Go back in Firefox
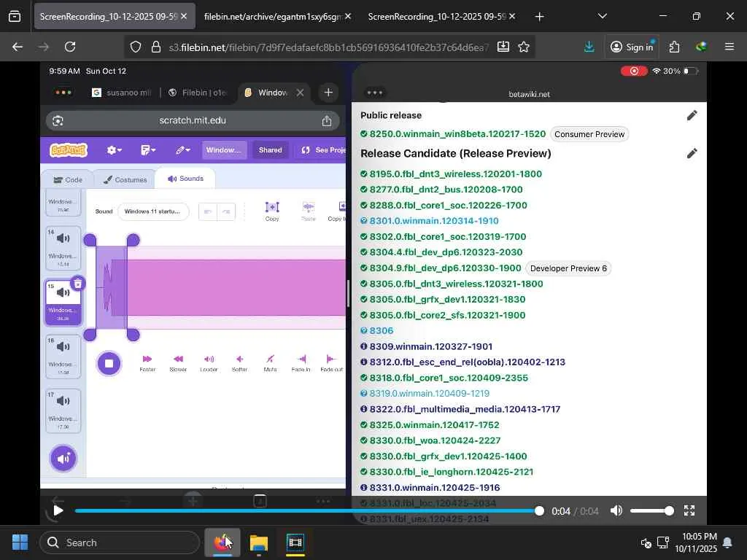The height and width of the screenshot is (560, 747). point(18,47)
